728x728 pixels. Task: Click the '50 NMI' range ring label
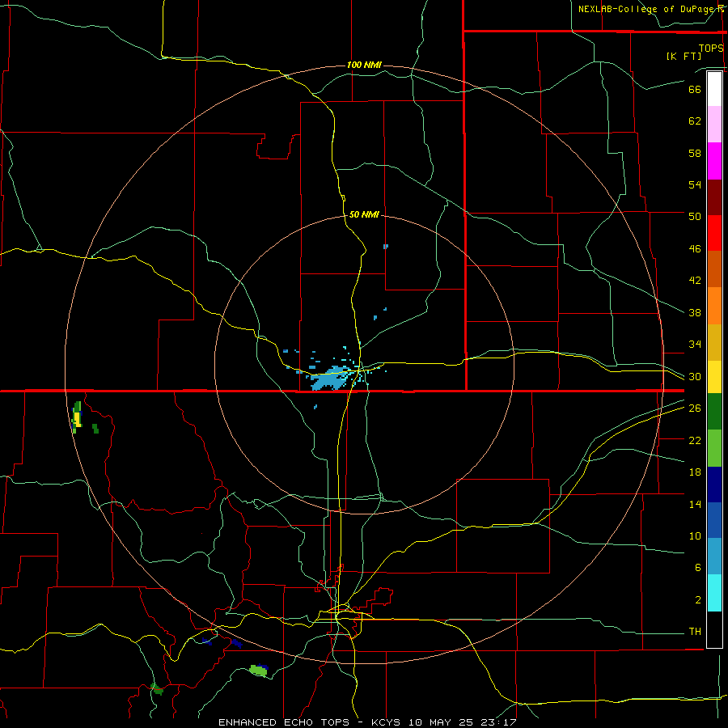pyautogui.click(x=364, y=214)
